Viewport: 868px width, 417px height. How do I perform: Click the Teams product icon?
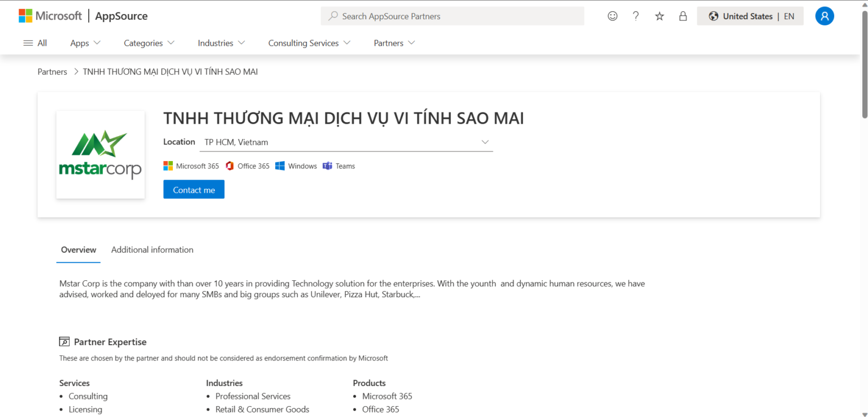(328, 166)
